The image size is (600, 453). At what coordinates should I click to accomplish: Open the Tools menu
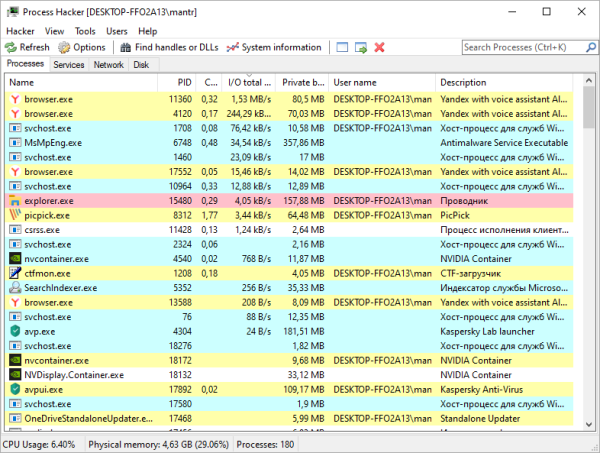85,31
